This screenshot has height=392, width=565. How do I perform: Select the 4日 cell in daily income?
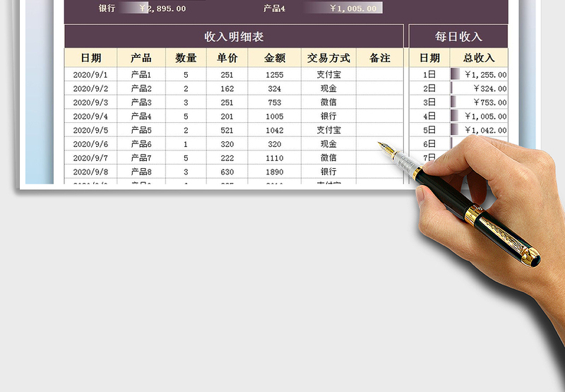[x=429, y=117]
